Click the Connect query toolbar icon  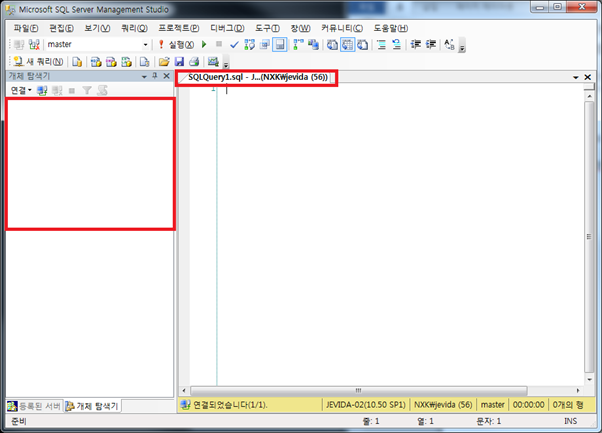click(x=19, y=45)
